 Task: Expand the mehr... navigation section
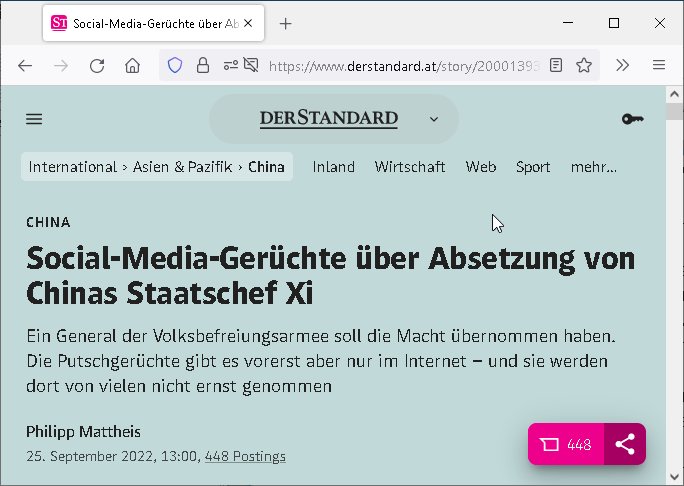click(593, 167)
